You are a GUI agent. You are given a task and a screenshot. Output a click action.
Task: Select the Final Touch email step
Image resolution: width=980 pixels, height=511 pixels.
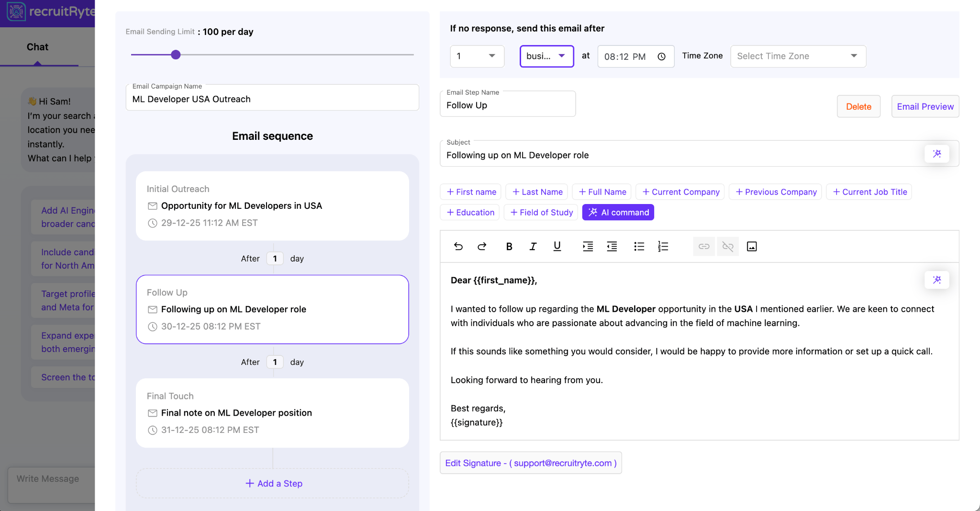(x=272, y=412)
